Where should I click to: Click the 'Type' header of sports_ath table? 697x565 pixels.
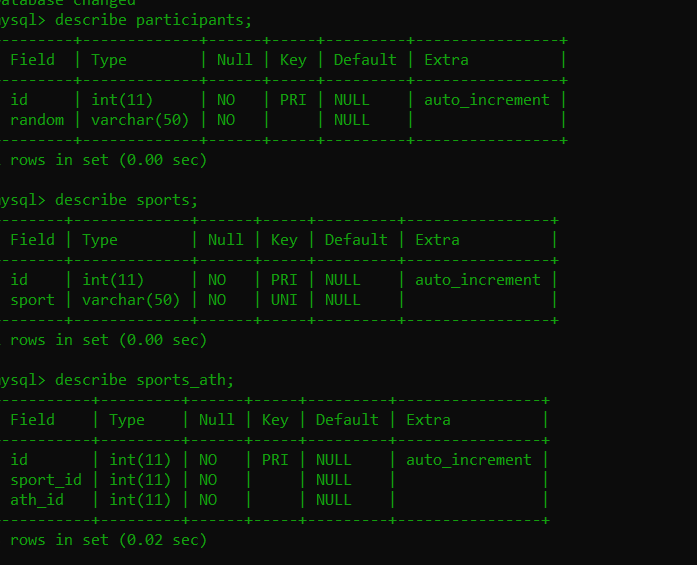tap(127, 420)
